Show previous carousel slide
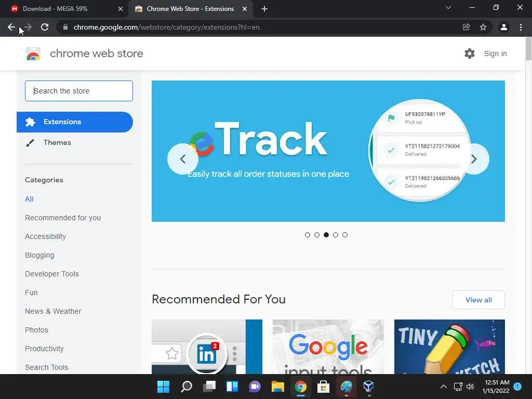The height and width of the screenshot is (399, 532). 182,159
